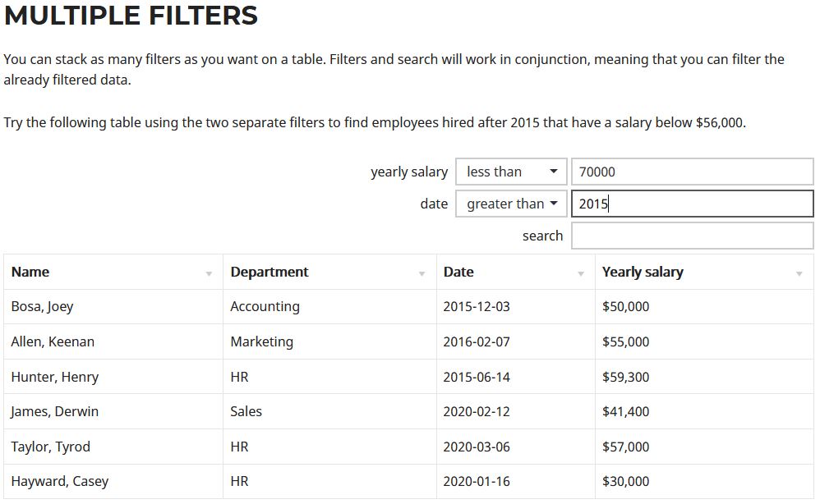Click the yearly salary value field
The height and width of the screenshot is (504, 820).
tap(692, 172)
